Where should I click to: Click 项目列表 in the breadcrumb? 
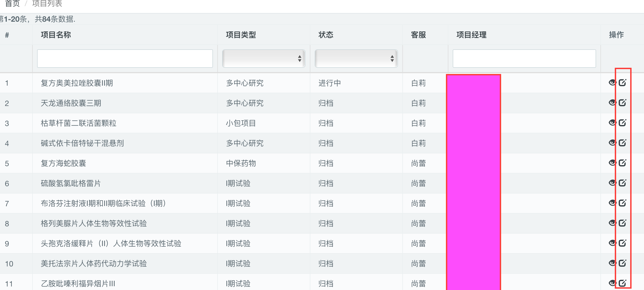tap(47, 4)
